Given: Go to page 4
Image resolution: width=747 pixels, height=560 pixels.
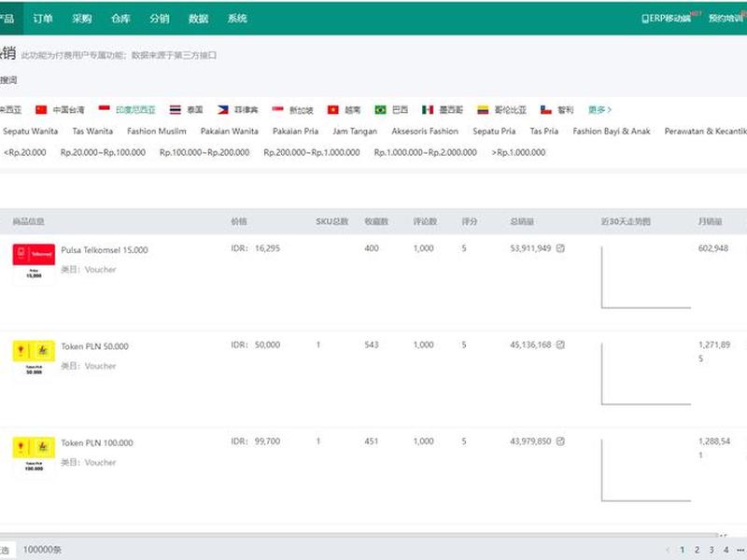Looking at the screenshot, I should click(726, 550).
